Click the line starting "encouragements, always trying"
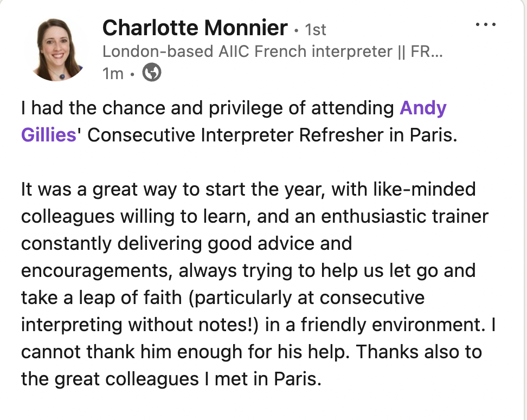This screenshot has height=420, width=527. [x=248, y=270]
